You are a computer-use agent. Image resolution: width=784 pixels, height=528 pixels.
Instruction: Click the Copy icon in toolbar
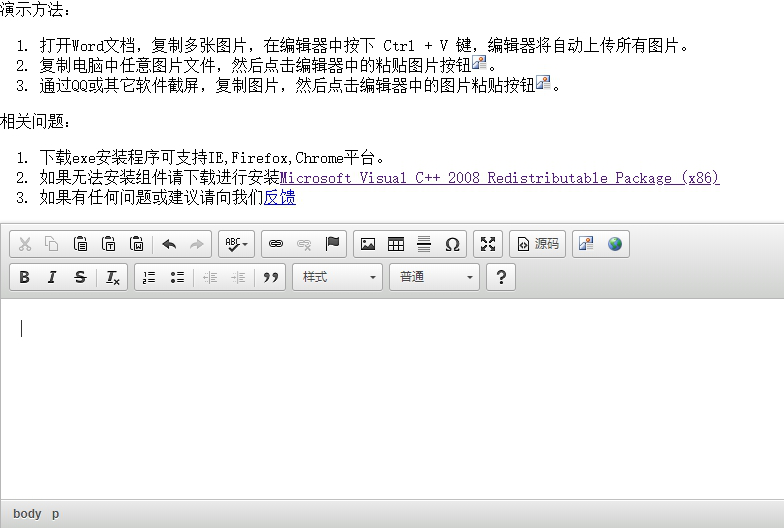pyautogui.click(x=52, y=244)
